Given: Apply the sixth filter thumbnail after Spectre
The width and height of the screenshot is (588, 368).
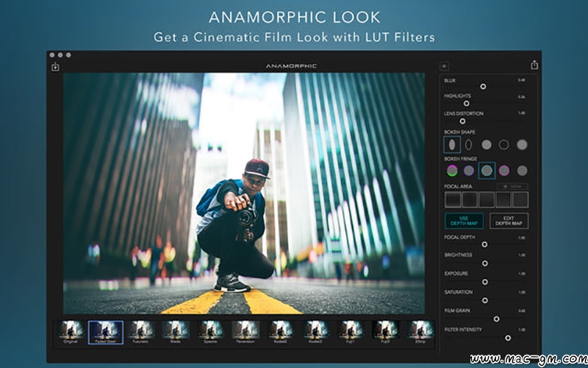Looking at the screenshot, I should click(x=245, y=332).
